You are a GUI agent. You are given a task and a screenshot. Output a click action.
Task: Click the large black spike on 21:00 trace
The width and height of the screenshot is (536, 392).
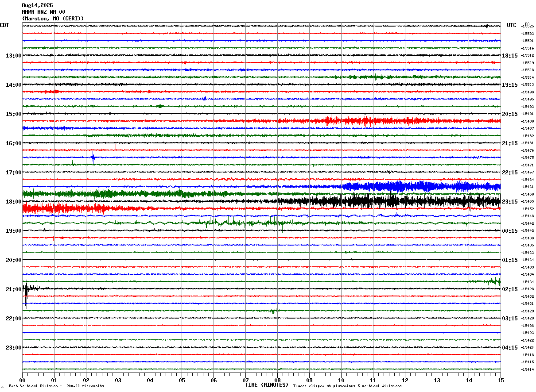click(x=27, y=294)
